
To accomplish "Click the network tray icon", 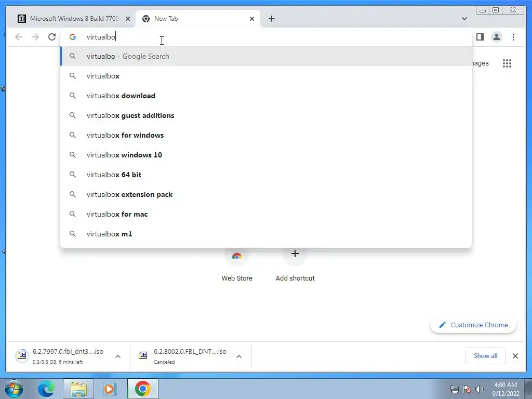I will pyautogui.click(x=454, y=389).
